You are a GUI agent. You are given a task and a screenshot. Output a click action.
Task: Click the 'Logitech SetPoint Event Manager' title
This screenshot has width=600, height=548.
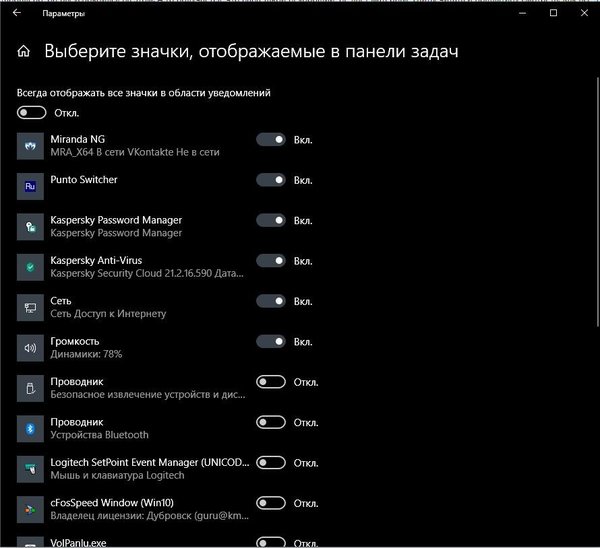click(150, 462)
